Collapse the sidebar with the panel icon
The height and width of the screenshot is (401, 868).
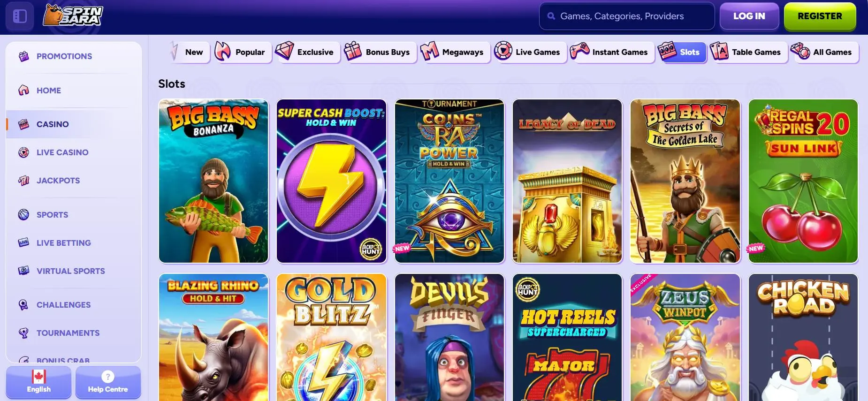click(x=20, y=16)
